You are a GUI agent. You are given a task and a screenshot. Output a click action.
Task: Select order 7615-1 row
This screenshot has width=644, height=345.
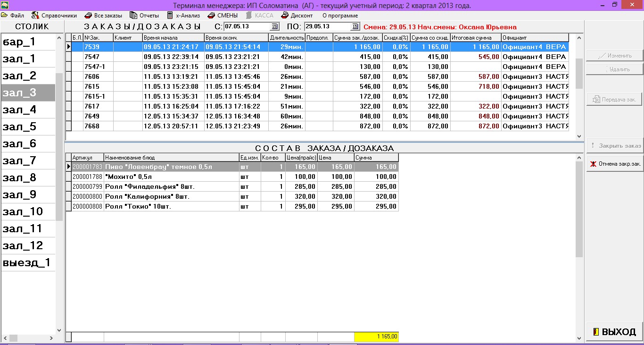pos(317,96)
